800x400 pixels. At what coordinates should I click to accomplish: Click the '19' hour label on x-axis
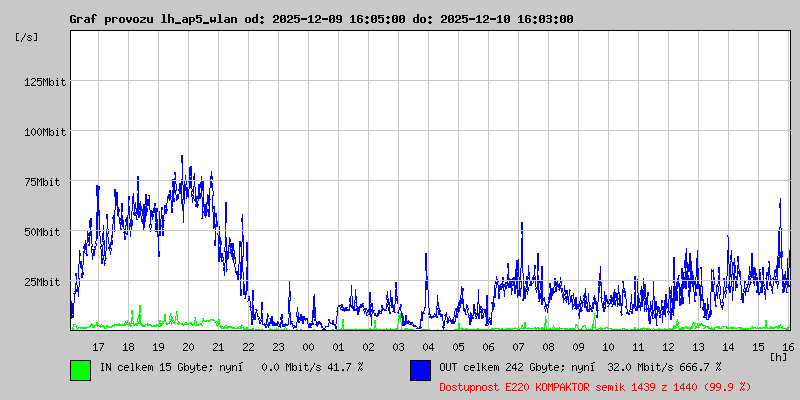click(158, 347)
